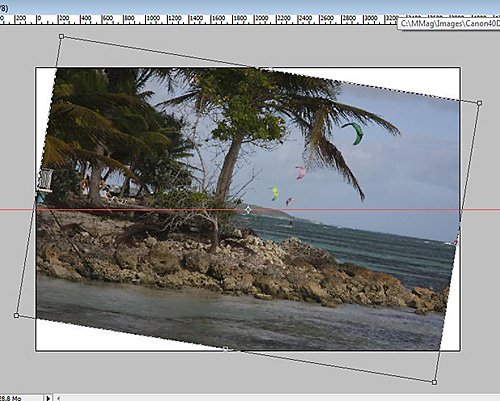The height and width of the screenshot is (401, 500).
Task: Click the pink kite in the photo
Action: 300,172
